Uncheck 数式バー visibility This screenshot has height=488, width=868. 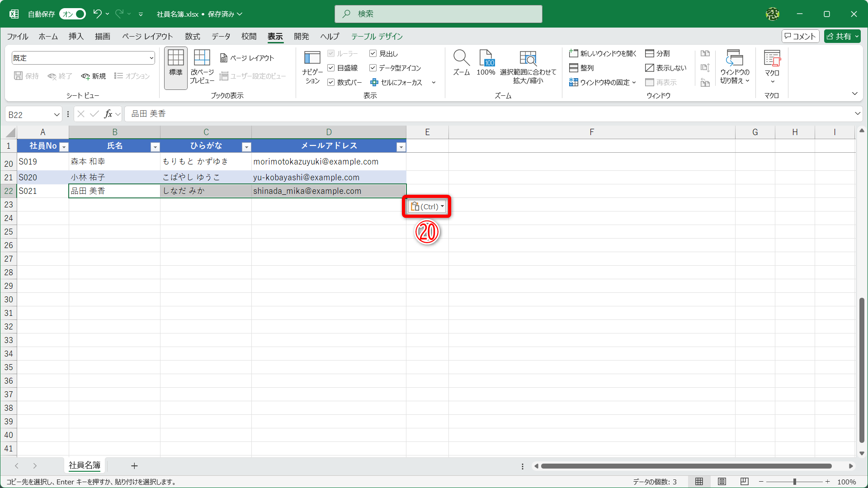(x=331, y=82)
